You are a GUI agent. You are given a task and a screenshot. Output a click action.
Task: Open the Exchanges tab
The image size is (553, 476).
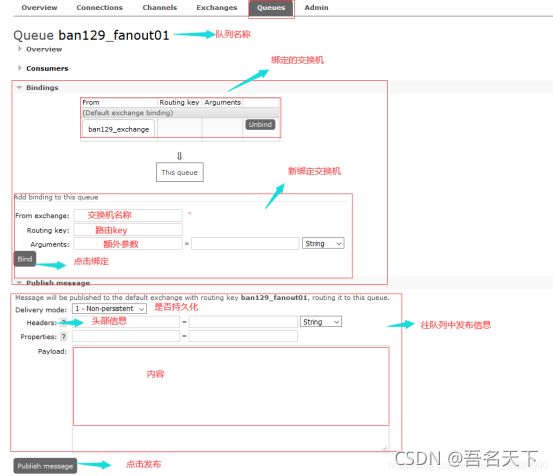(217, 7)
